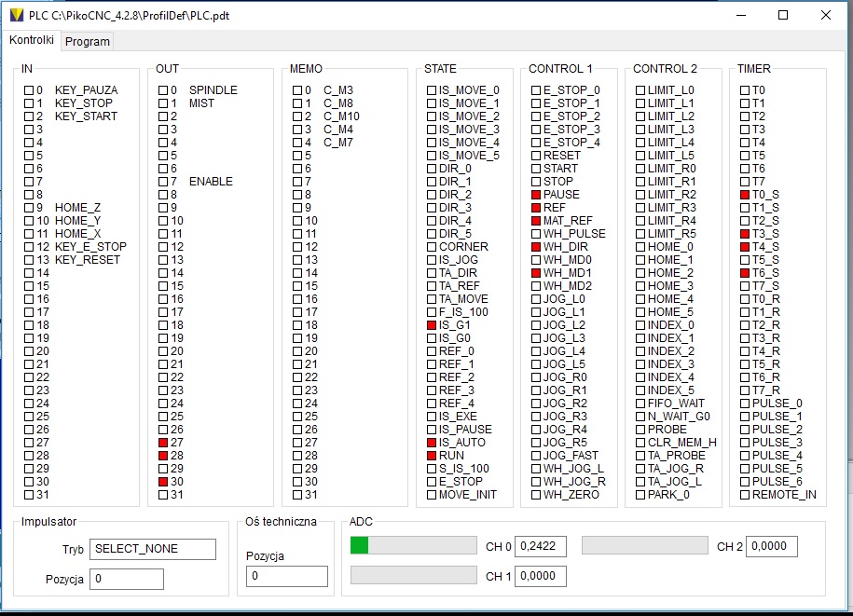Toggle the CLR_MEM_H checkbox
Image resolution: width=853 pixels, height=616 pixels.
tap(640, 443)
